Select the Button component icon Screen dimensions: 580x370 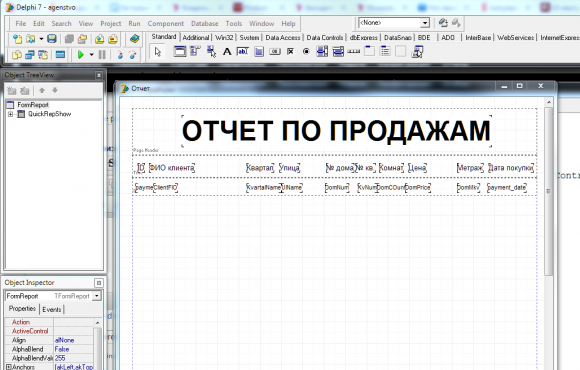point(274,51)
